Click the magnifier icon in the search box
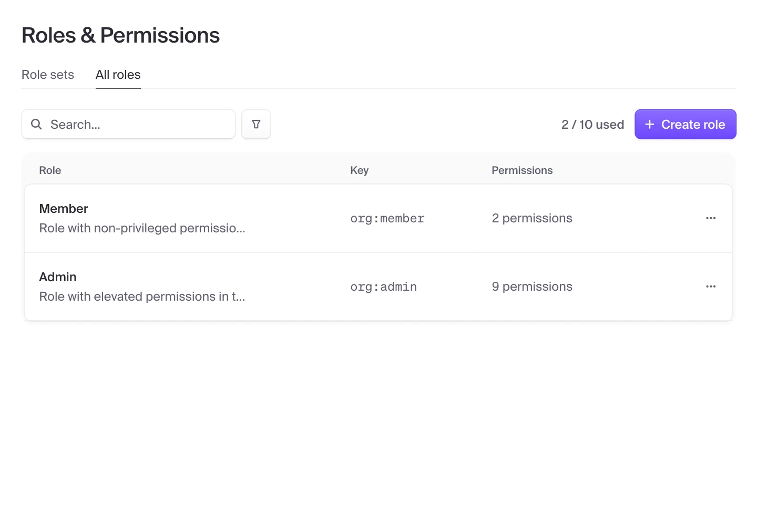757x532 pixels. click(x=36, y=124)
